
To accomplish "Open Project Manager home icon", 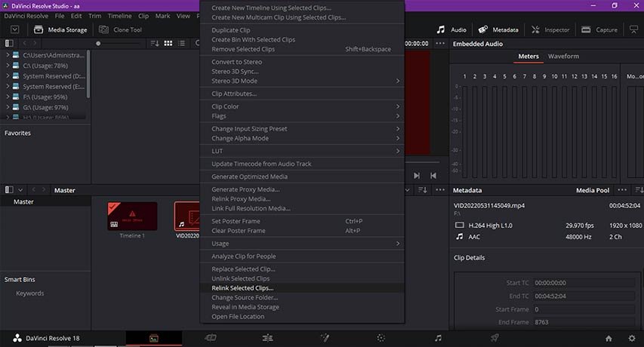I will (x=609, y=339).
